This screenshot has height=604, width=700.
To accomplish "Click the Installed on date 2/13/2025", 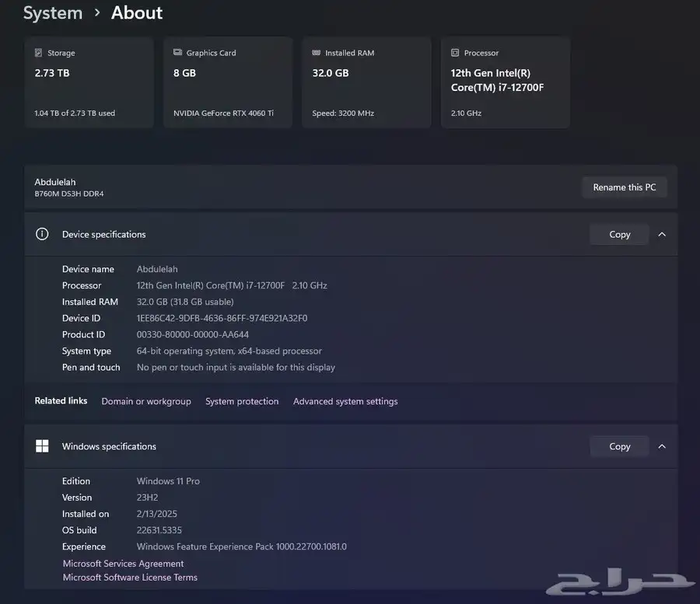I will [x=156, y=514].
